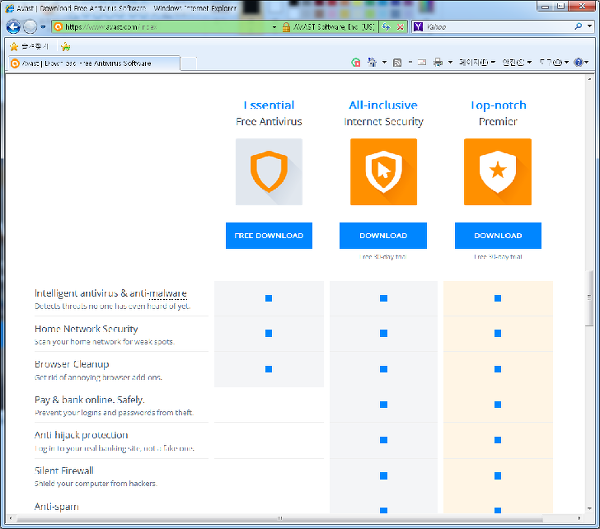
Task: Click the browser Forward arrow button
Action: click(x=30, y=27)
